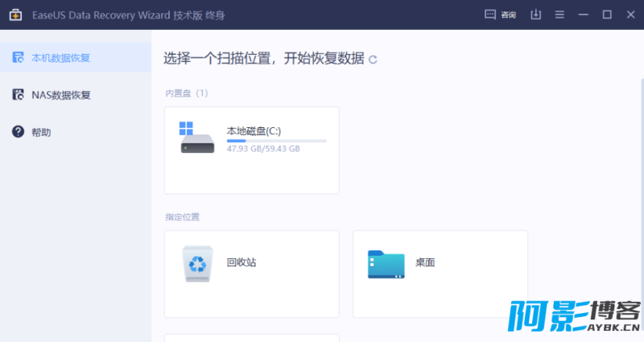Image resolution: width=644 pixels, height=342 pixels.
Task: Click the desktop folder icon
Action: pyautogui.click(x=386, y=265)
